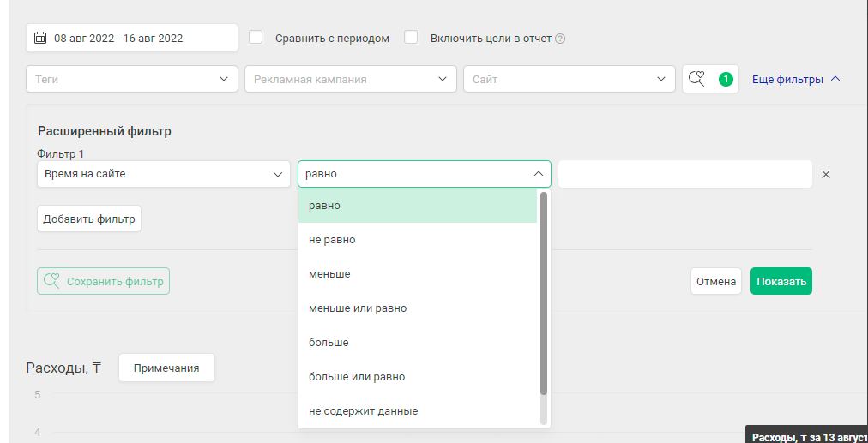Pick the не содержит данные option

pyautogui.click(x=418, y=411)
